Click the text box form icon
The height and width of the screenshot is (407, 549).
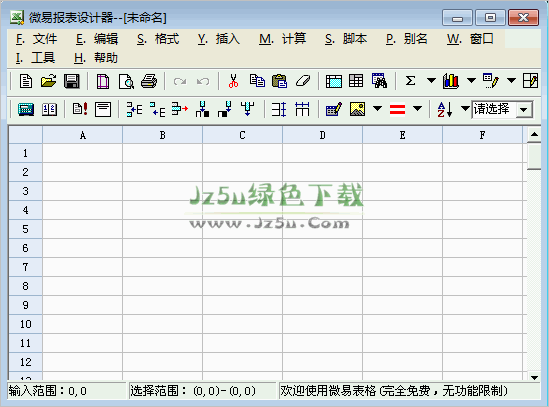point(103,109)
